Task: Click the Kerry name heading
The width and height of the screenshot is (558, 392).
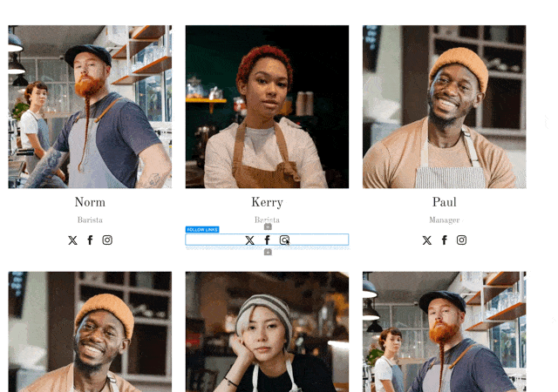Action: click(x=267, y=203)
